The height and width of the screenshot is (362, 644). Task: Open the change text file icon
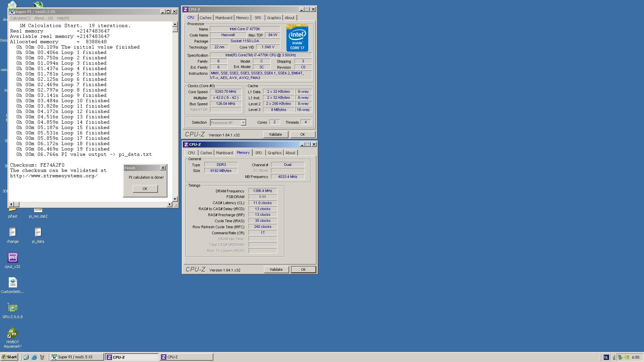click(x=13, y=233)
